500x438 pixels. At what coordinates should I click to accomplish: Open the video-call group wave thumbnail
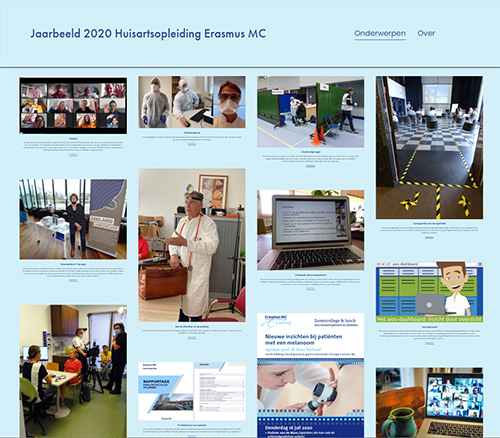tap(73, 106)
